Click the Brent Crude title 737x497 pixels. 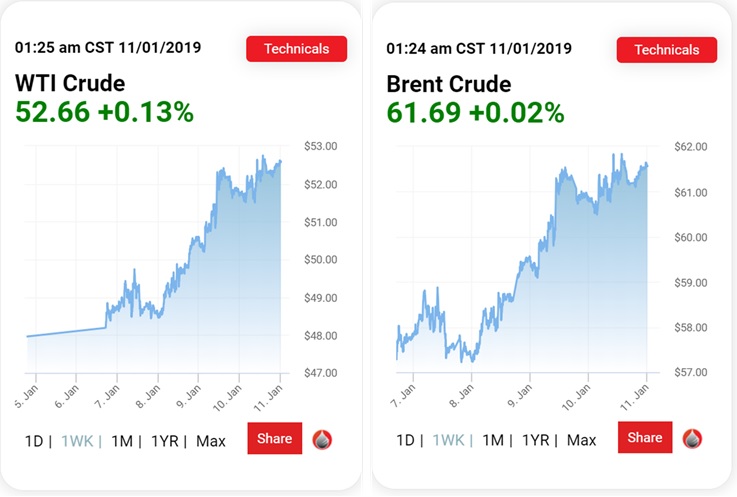[448, 84]
